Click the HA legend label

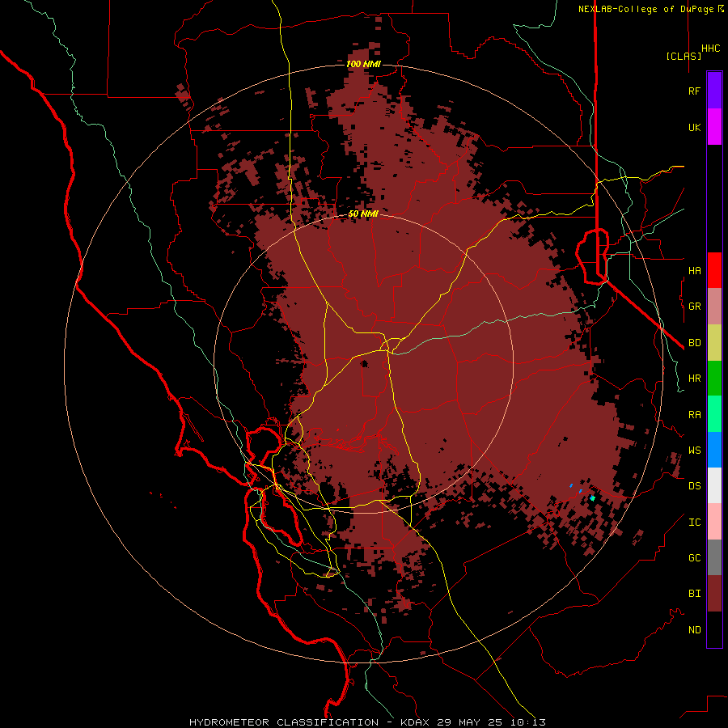coord(694,270)
